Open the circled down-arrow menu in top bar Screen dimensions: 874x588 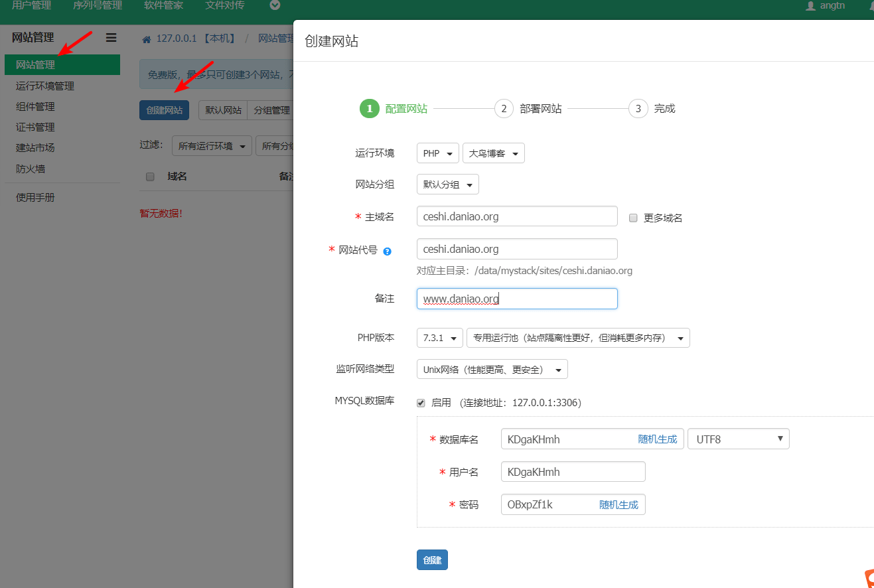pyautogui.click(x=275, y=5)
